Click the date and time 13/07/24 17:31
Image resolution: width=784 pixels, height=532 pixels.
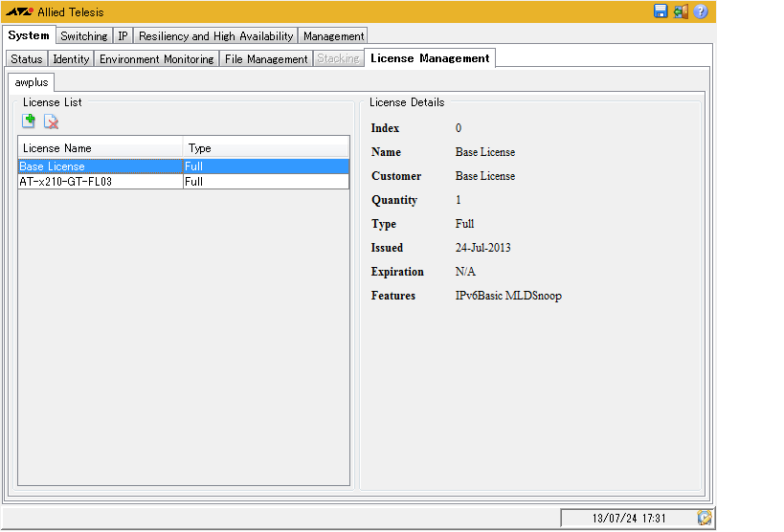[629, 518]
